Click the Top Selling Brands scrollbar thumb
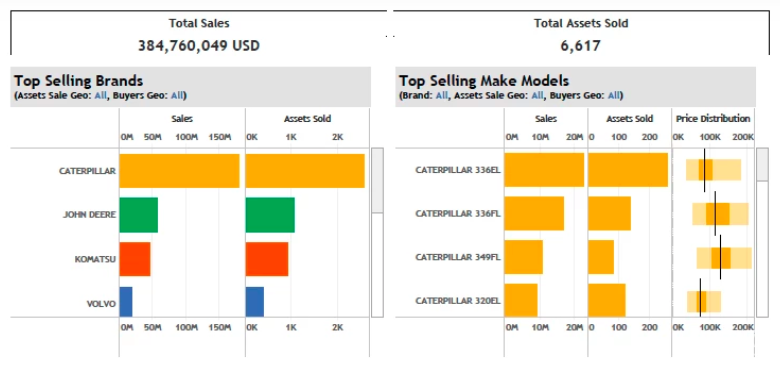This screenshot has width=780, height=371. (x=378, y=180)
